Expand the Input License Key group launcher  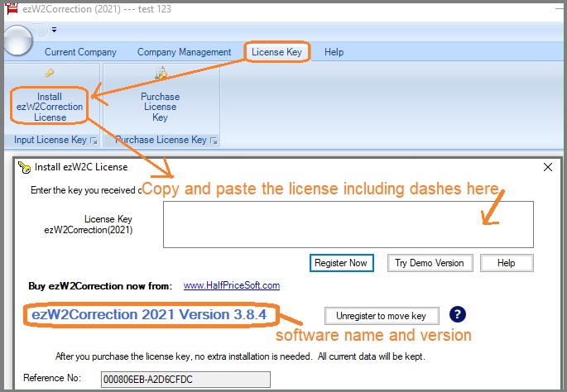coord(93,141)
